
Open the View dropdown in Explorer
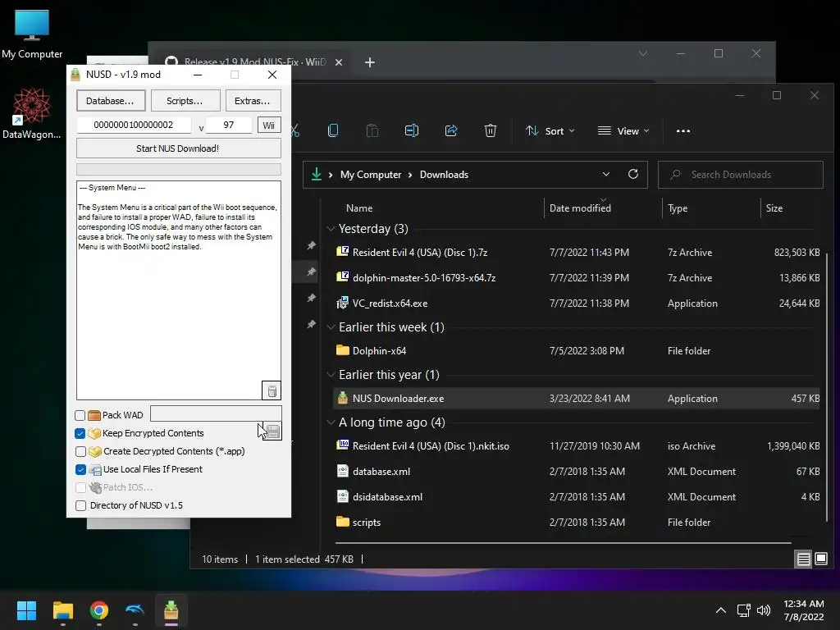click(623, 130)
